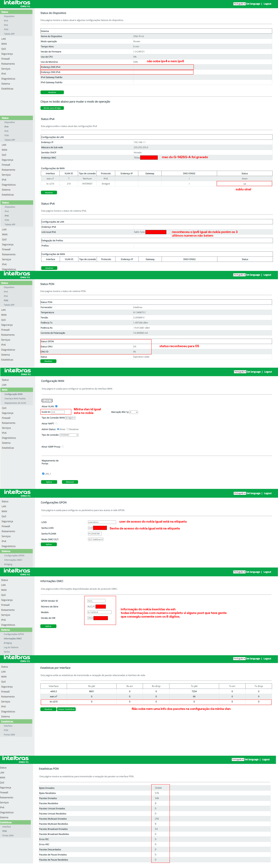Screen dimensions: 278x868
Task: Select the voltage value "3.205800 V"
Action: click(139, 317)
